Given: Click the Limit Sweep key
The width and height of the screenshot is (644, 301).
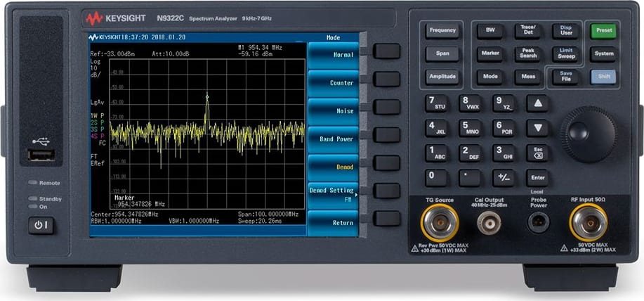Looking at the screenshot, I should (x=565, y=54).
